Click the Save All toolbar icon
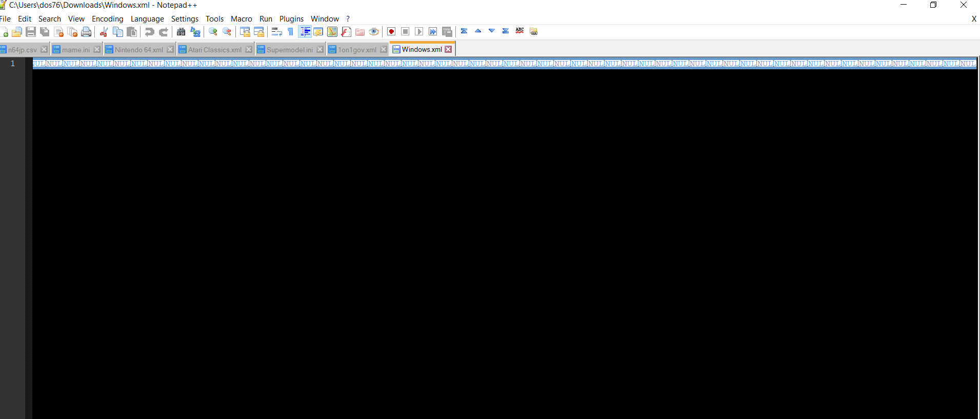The width and height of the screenshot is (980, 419). tap(45, 32)
